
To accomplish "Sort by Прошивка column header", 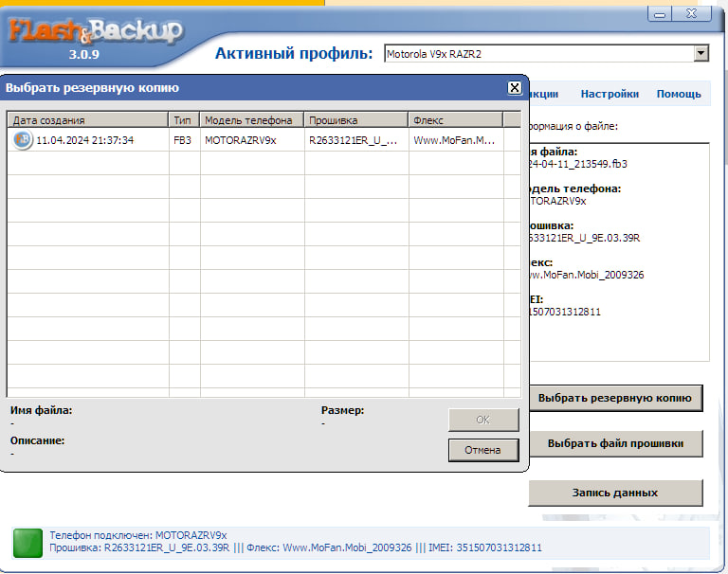I will 356,120.
